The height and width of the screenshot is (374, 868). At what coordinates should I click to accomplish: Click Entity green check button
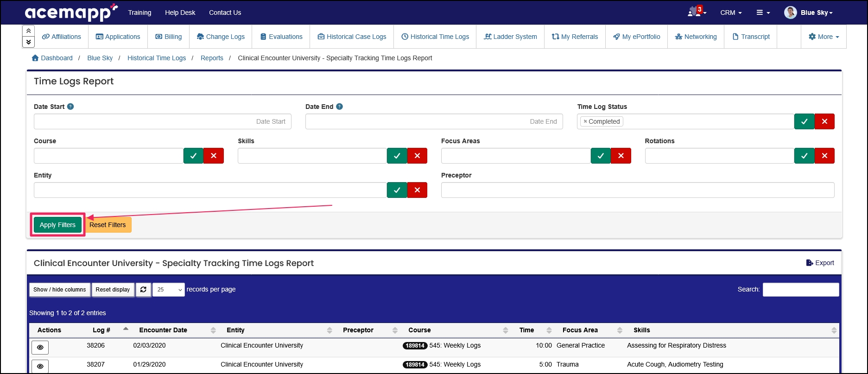tap(397, 190)
